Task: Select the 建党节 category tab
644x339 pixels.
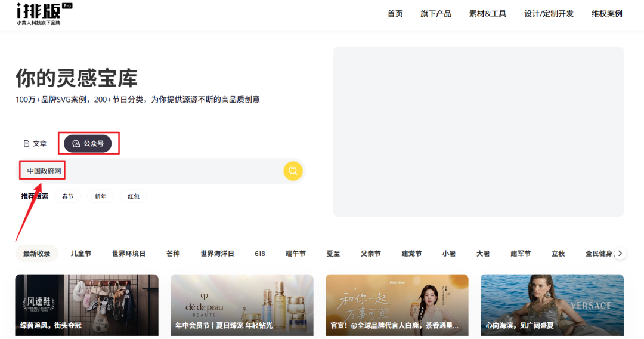Action: 411,254
